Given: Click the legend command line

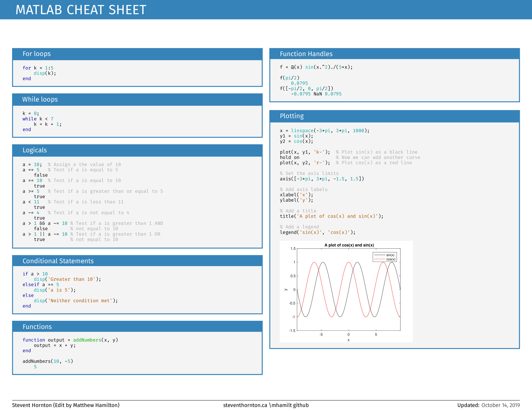Looking at the screenshot, I should coord(318,232).
